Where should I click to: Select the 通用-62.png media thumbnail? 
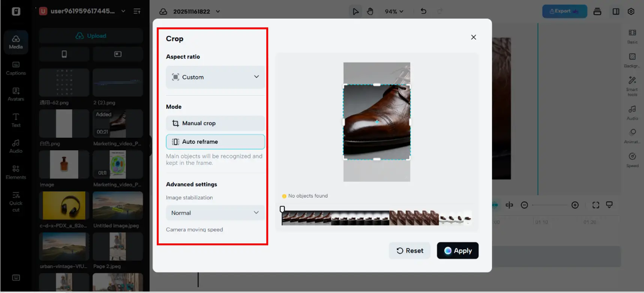[64, 83]
